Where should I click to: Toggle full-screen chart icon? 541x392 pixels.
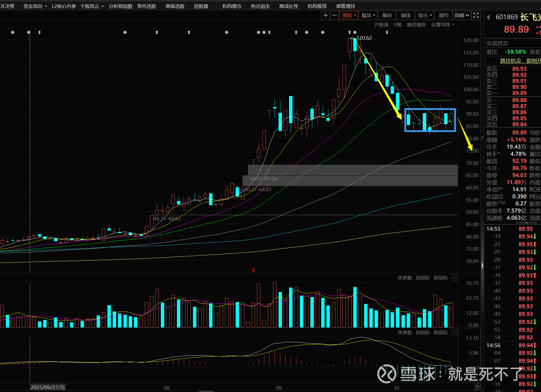[x=476, y=16]
